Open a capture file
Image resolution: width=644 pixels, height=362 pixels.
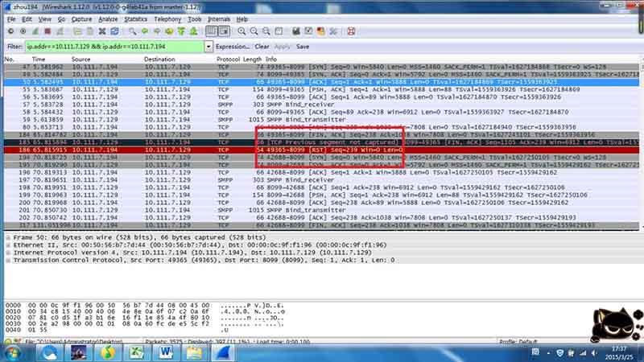77,31
